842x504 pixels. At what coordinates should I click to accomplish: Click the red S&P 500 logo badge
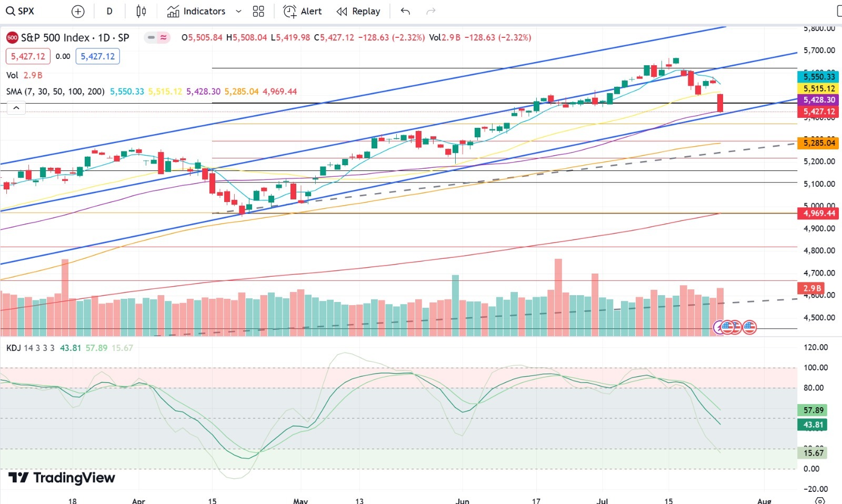(x=12, y=37)
